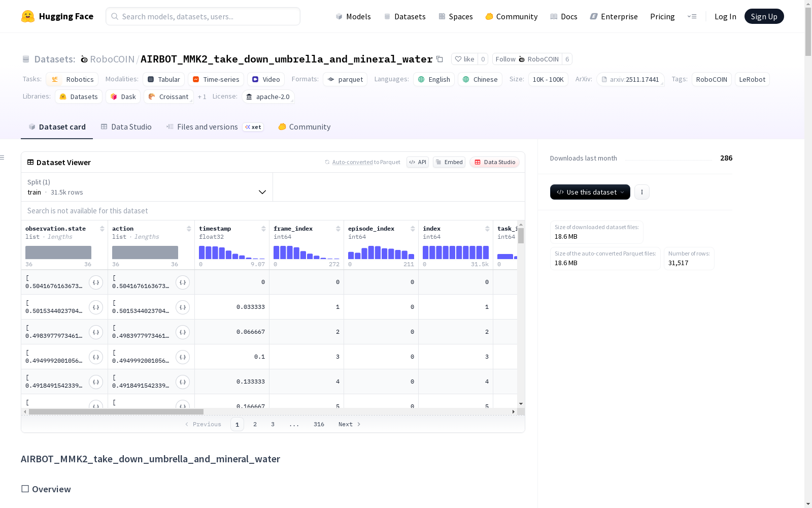Viewport: 812px width, 508px height.
Task: Open Community in the top navigation
Action: tap(512, 16)
